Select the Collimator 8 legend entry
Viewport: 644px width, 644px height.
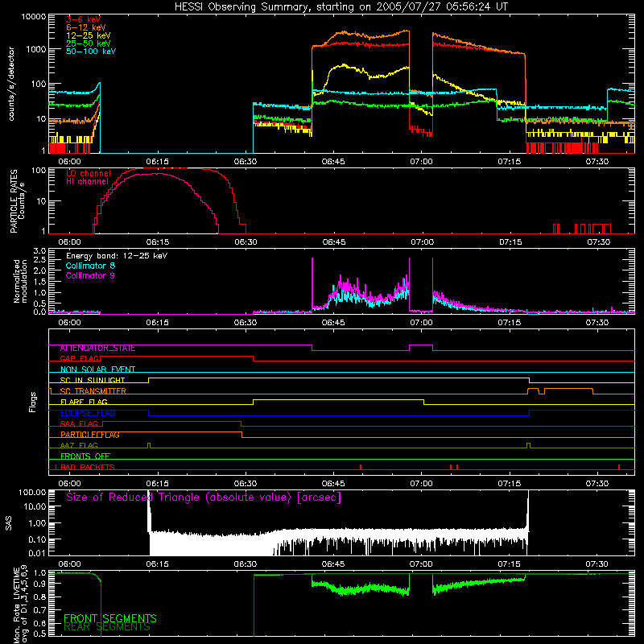pyautogui.click(x=90, y=266)
